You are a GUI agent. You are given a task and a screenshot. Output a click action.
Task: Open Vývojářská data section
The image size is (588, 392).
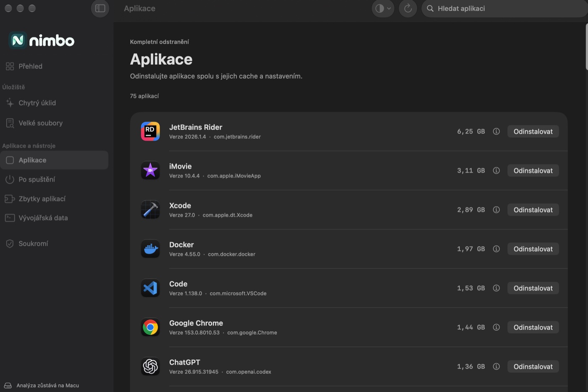pyautogui.click(x=54, y=218)
